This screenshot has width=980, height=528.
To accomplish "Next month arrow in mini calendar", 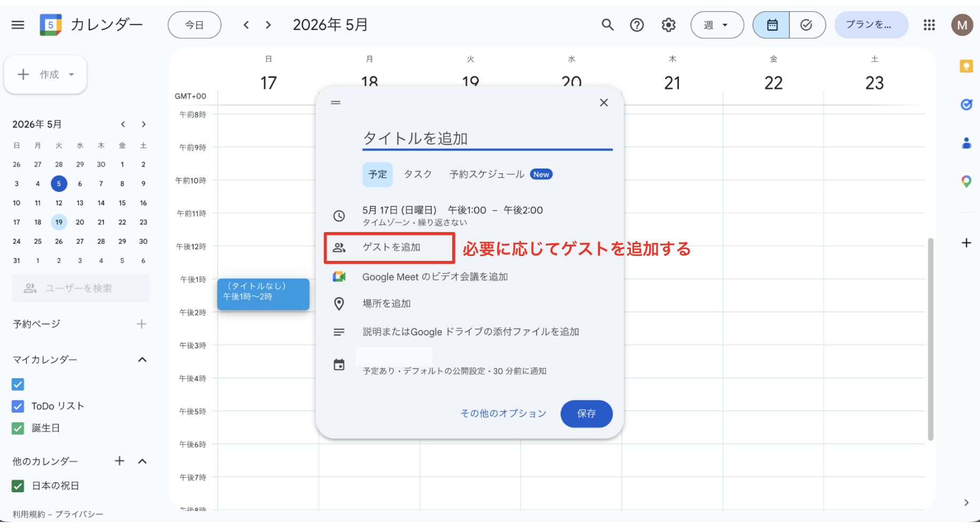I will [144, 124].
